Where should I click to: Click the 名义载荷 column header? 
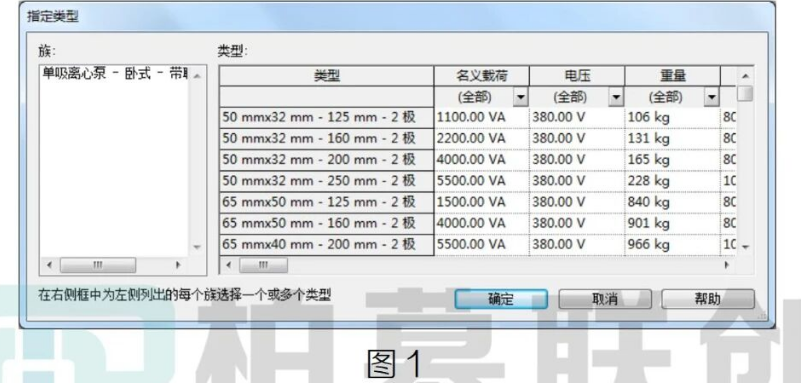[482, 76]
